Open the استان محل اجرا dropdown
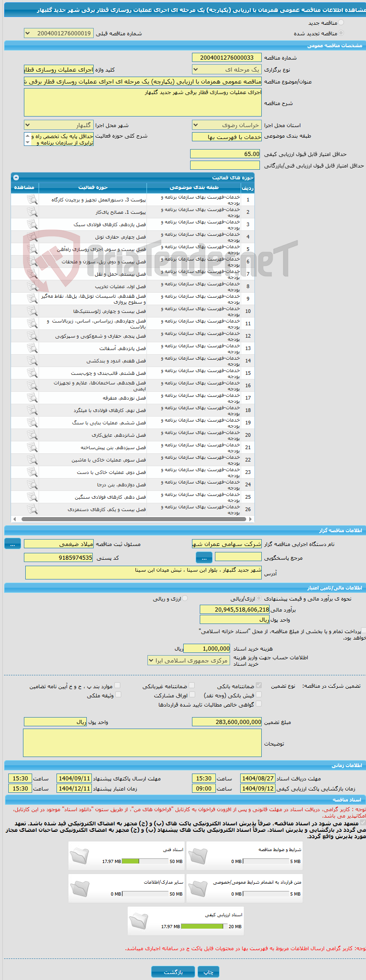The image size is (366, 980). click(226, 125)
